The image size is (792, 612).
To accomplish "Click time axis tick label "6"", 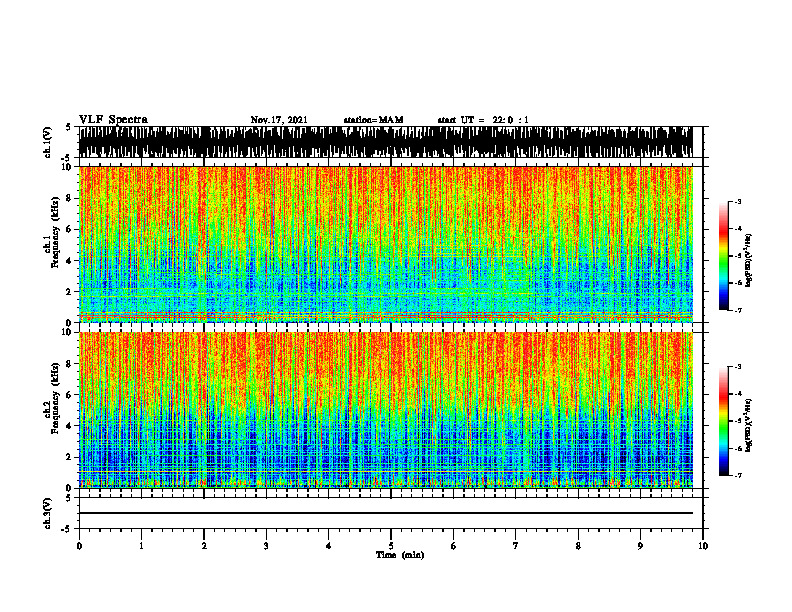I will [x=454, y=546].
